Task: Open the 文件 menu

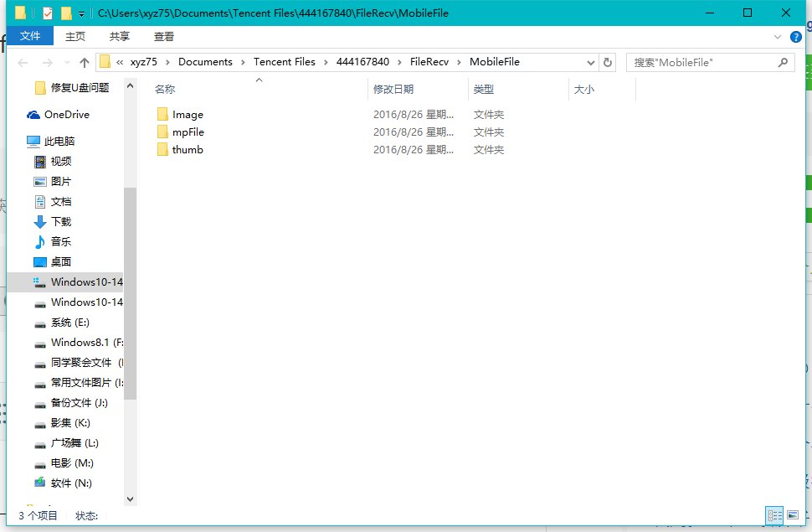Action: pyautogui.click(x=30, y=36)
